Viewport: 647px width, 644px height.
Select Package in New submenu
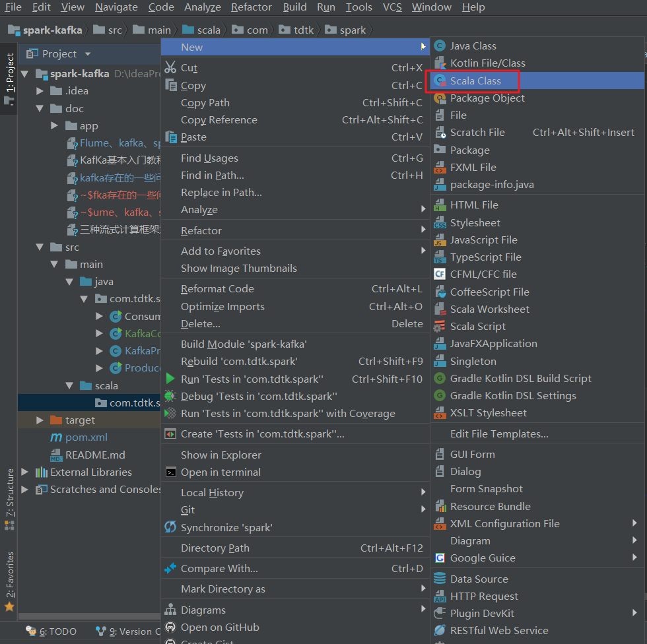click(x=538, y=150)
